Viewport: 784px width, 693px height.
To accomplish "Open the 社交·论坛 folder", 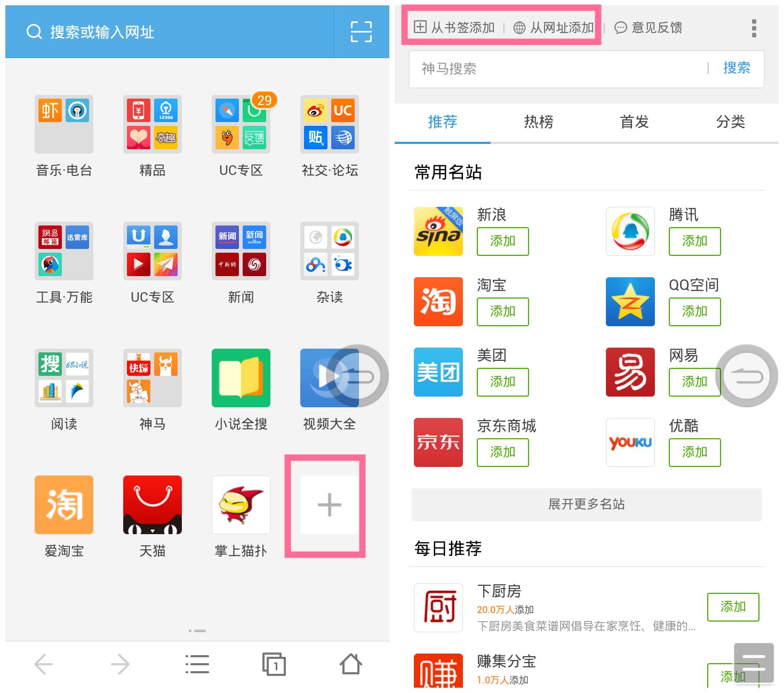I will tap(330, 124).
